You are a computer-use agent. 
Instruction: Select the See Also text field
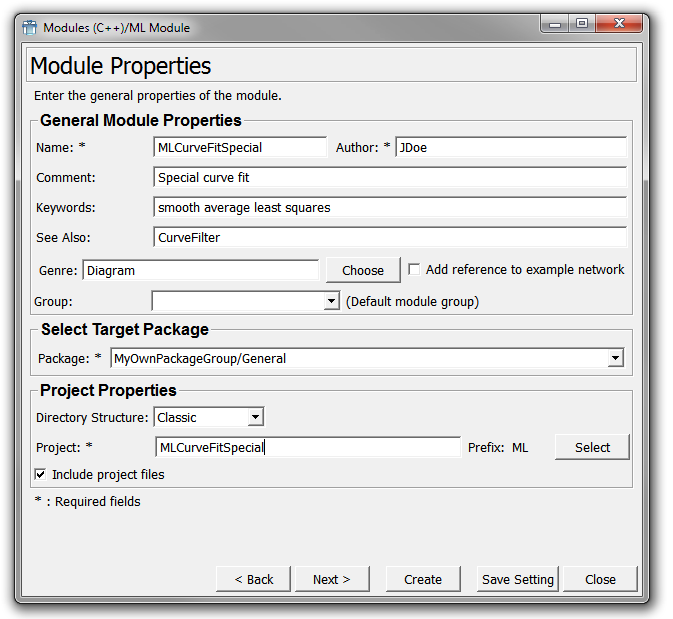coord(390,238)
